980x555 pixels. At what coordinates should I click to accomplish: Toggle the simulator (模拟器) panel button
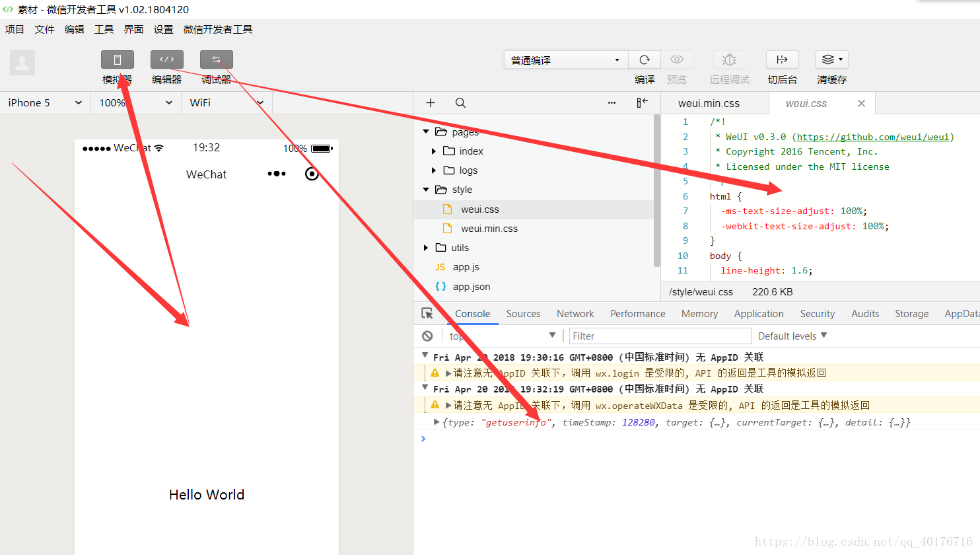coord(118,59)
